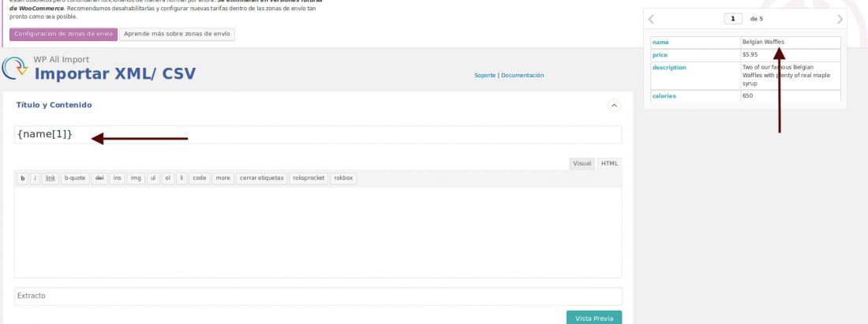Open the Documentación link

[x=522, y=75]
